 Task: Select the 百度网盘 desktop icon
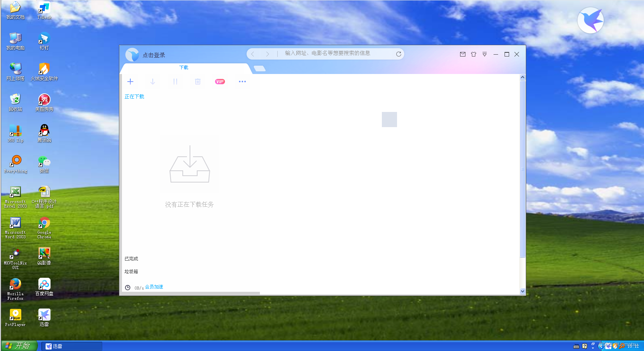pyautogui.click(x=44, y=287)
